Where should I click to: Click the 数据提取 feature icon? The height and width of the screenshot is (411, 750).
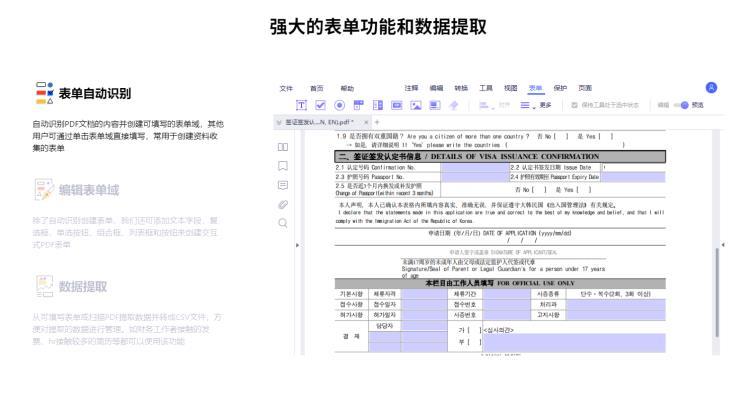[x=44, y=286]
